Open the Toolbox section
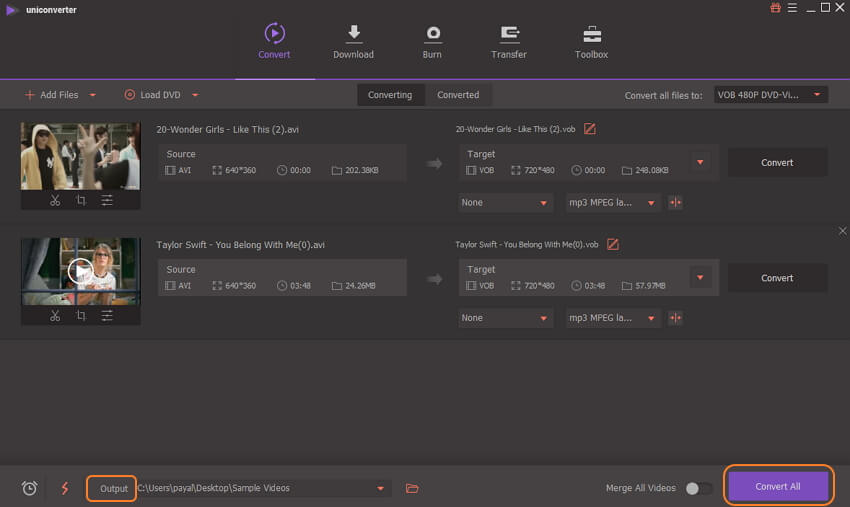850x507 pixels. click(591, 41)
